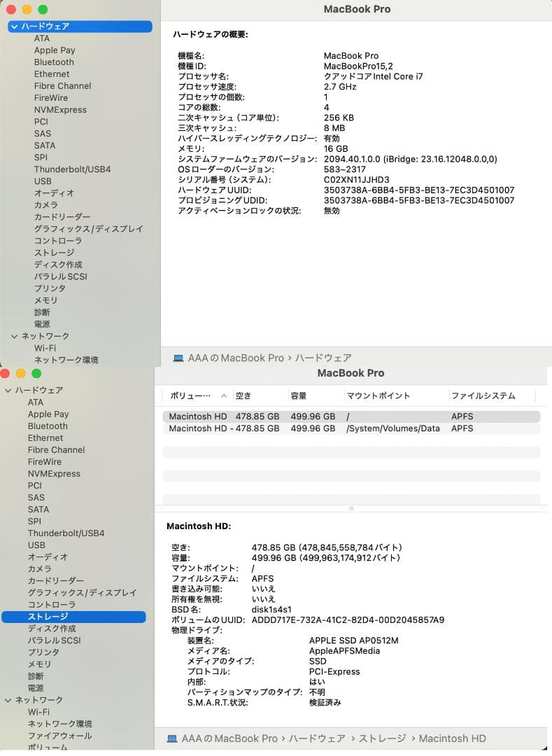The width and height of the screenshot is (552, 756).
Task: Select highlighted ストレージ in bottom window sidebar
Action: (x=73, y=617)
